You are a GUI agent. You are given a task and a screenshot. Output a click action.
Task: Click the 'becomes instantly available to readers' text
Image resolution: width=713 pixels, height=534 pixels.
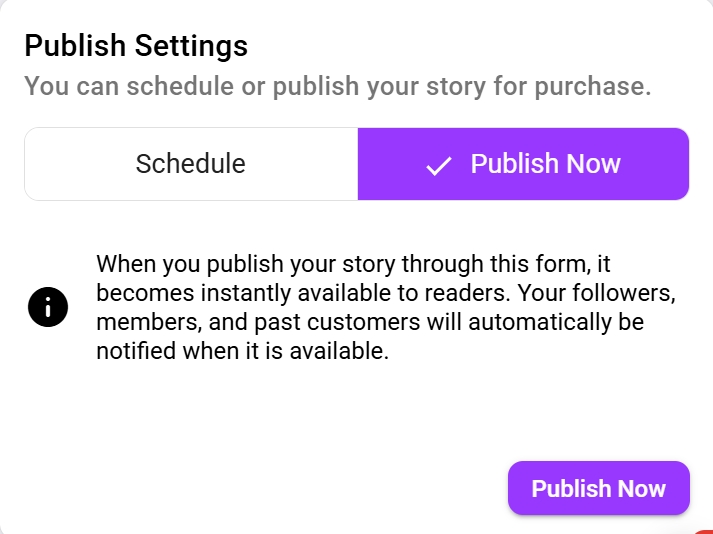[303, 292]
